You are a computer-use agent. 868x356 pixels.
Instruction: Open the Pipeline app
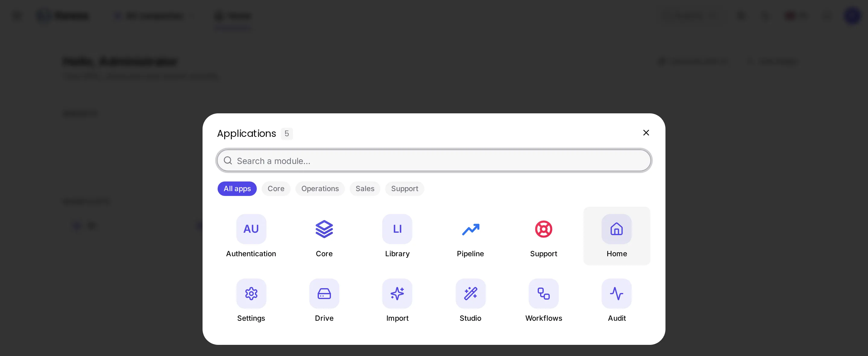tap(470, 236)
